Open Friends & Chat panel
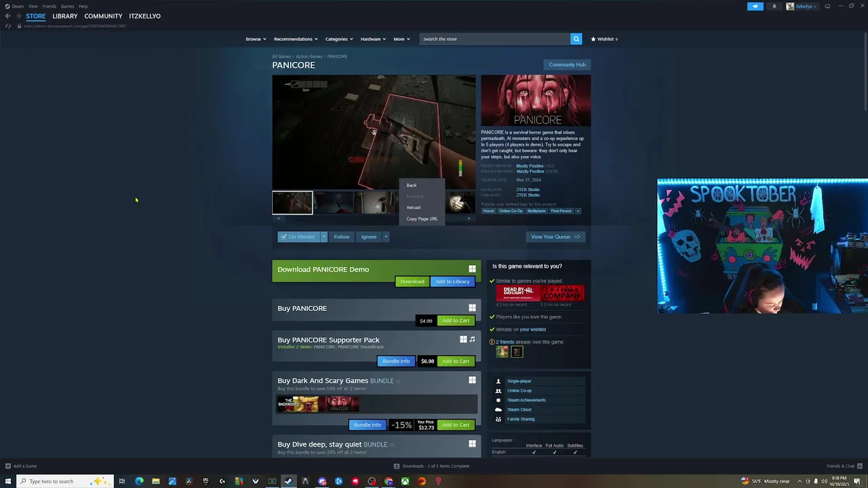The height and width of the screenshot is (488, 868). [844, 466]
